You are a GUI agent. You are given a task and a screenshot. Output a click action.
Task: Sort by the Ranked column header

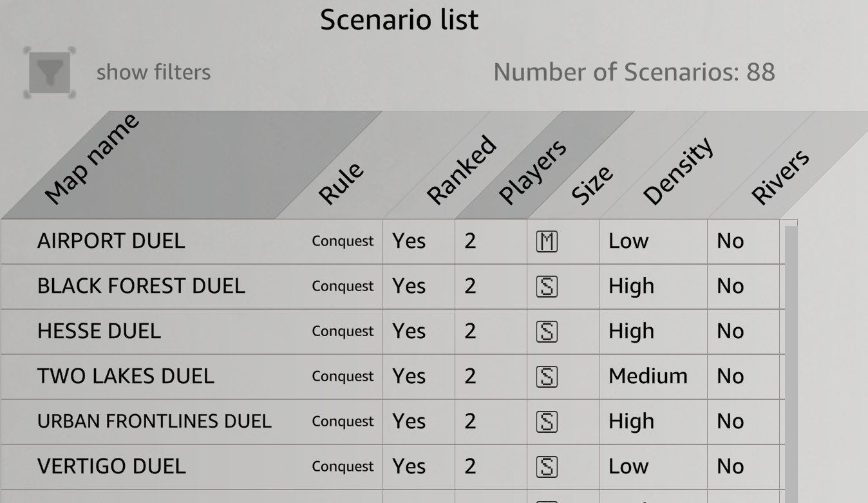462,170
